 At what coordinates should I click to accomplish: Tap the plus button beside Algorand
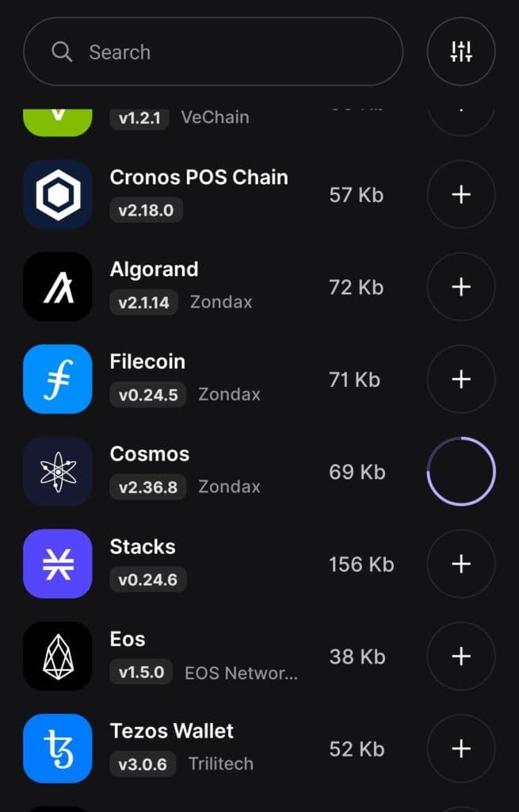click(x=461, y=286)
